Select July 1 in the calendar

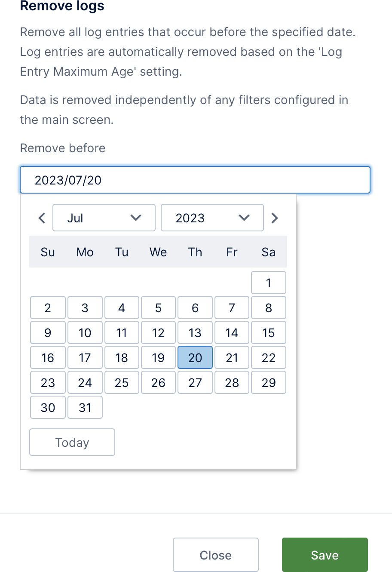[x=268, y=283]
